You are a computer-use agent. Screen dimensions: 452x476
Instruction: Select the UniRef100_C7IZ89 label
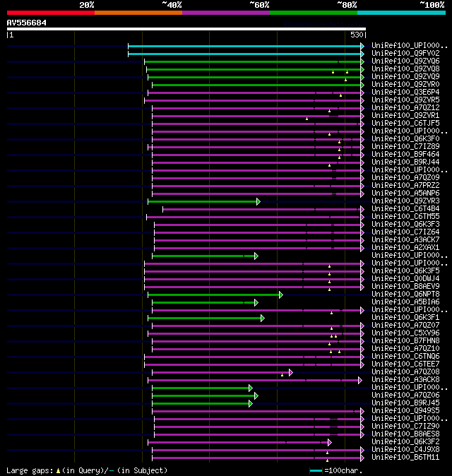405,147
